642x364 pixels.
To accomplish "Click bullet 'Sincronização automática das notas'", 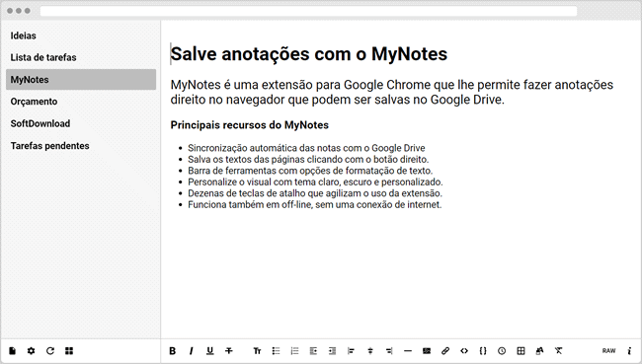I will tap(306, 148).
